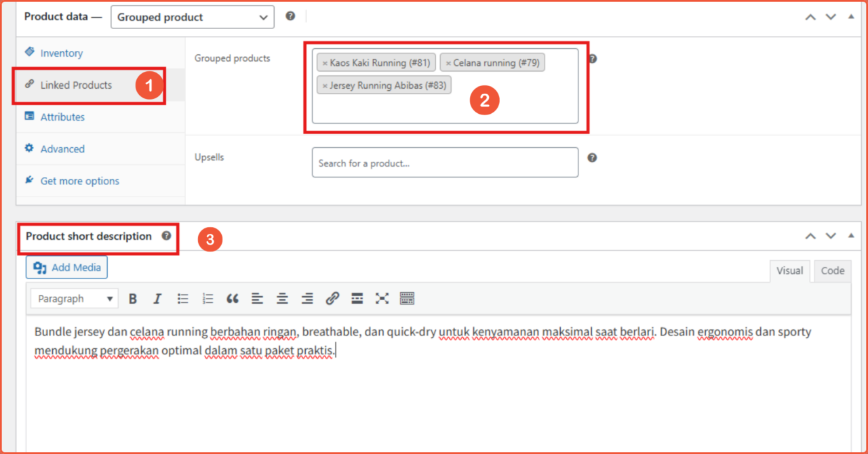Image resolution: width=868 pixels, height=454 pixels.
Task: Click the Add Media button
Action: point(66,267)
